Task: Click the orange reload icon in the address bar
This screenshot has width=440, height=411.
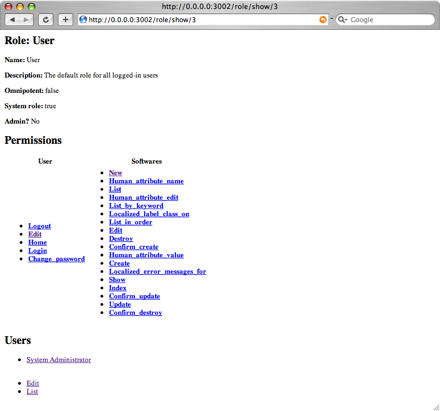Action: point(323,20)
